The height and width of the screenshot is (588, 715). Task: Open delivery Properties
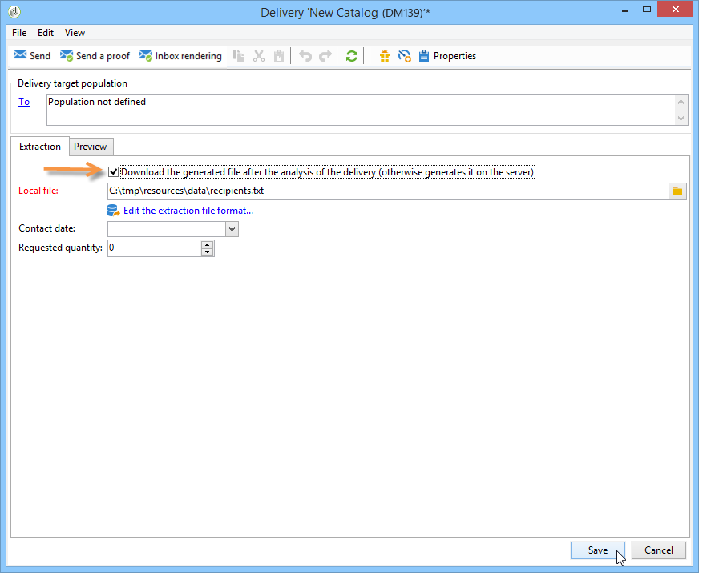click(x=447, y=56)
